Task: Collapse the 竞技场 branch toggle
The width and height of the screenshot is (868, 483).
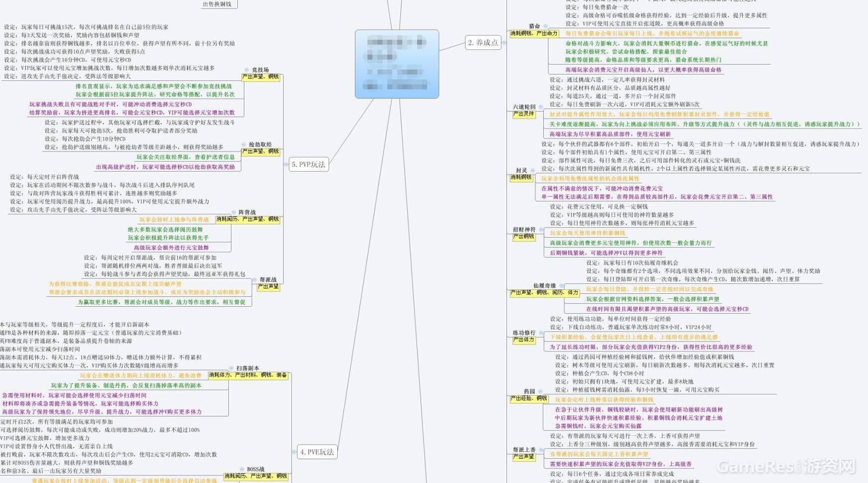Action: coord(247,70)
